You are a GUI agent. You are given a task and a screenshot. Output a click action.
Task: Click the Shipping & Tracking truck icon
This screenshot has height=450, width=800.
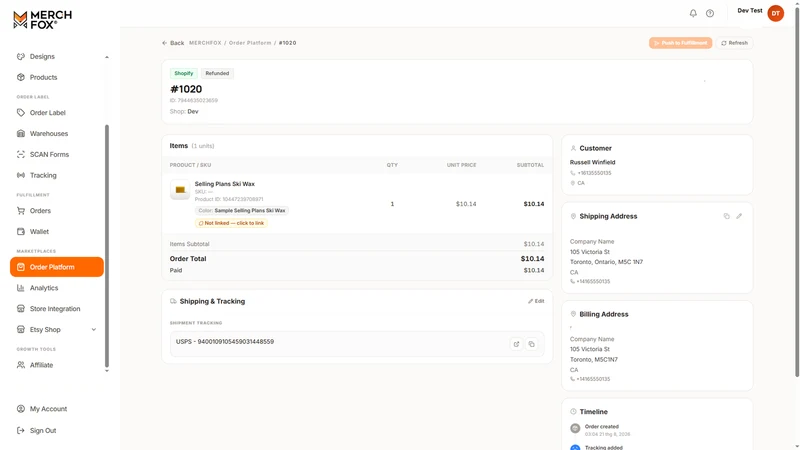[x=173, y=301]
